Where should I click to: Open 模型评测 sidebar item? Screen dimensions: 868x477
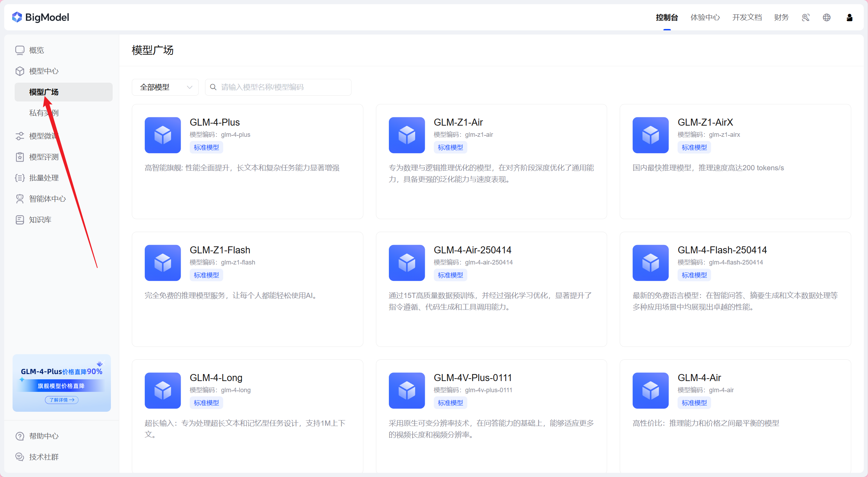pos(44,157)
